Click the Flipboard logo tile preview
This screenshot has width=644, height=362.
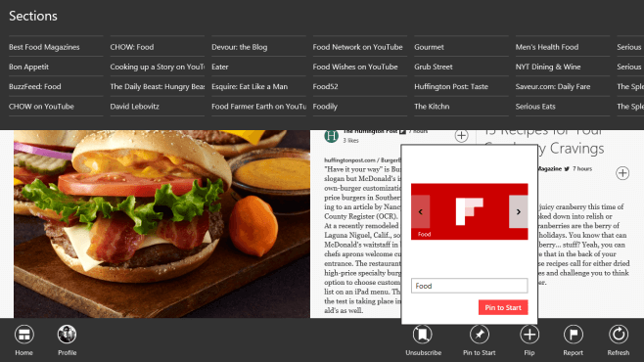(470, 211)
